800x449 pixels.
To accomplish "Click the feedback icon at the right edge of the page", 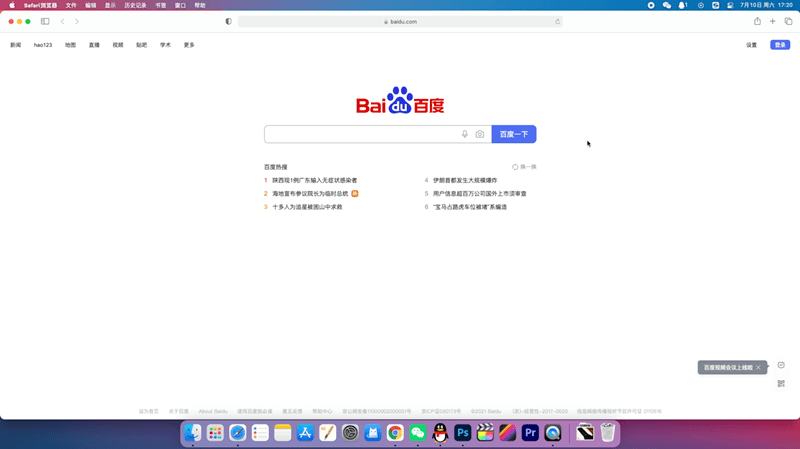I will (x=781, y=365).
